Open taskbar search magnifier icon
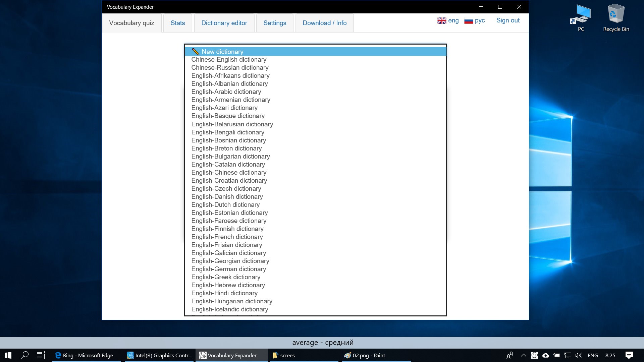 tap(24, 355)
